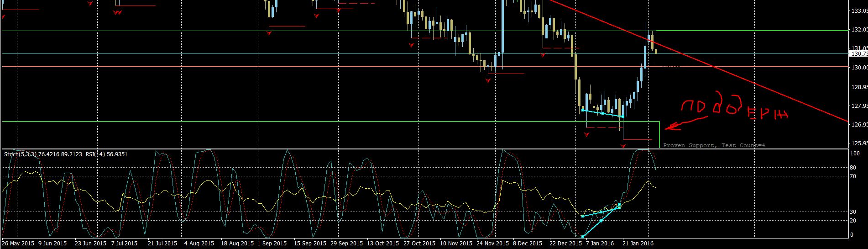Image resolution: width=868 pixels, height=249 pixels.
Task: Click the 127.95 price axis label
Action: (x=859, y=106)
